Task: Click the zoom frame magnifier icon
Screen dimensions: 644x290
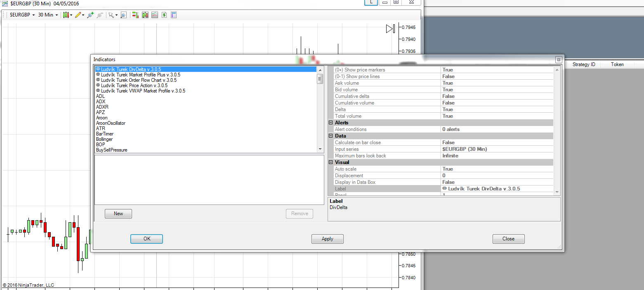Action: (123, 15)
